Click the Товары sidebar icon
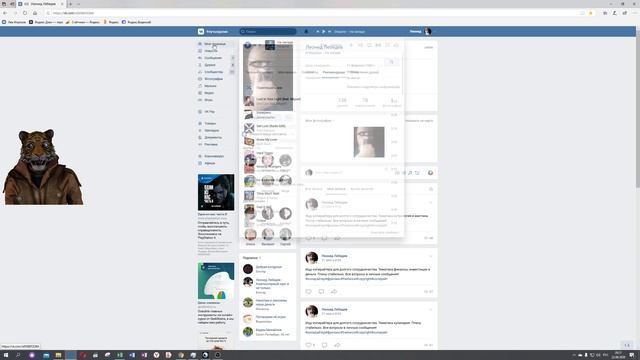Viewport: 640px width, 360px height. click(x=200, y=123)
